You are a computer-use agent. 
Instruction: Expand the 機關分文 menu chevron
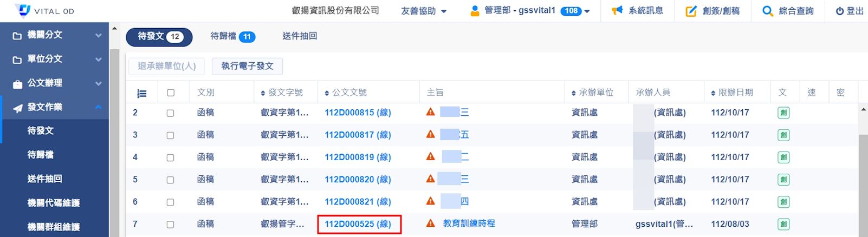(98, 35)
